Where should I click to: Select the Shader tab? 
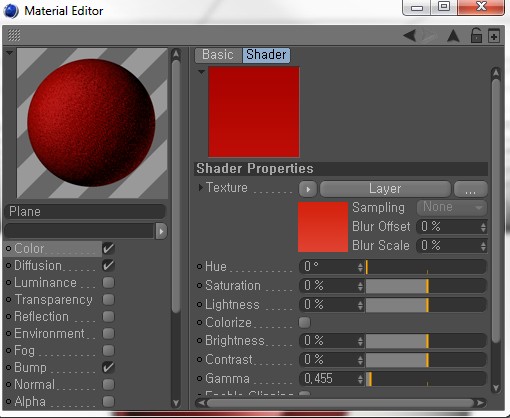(266, 55)
